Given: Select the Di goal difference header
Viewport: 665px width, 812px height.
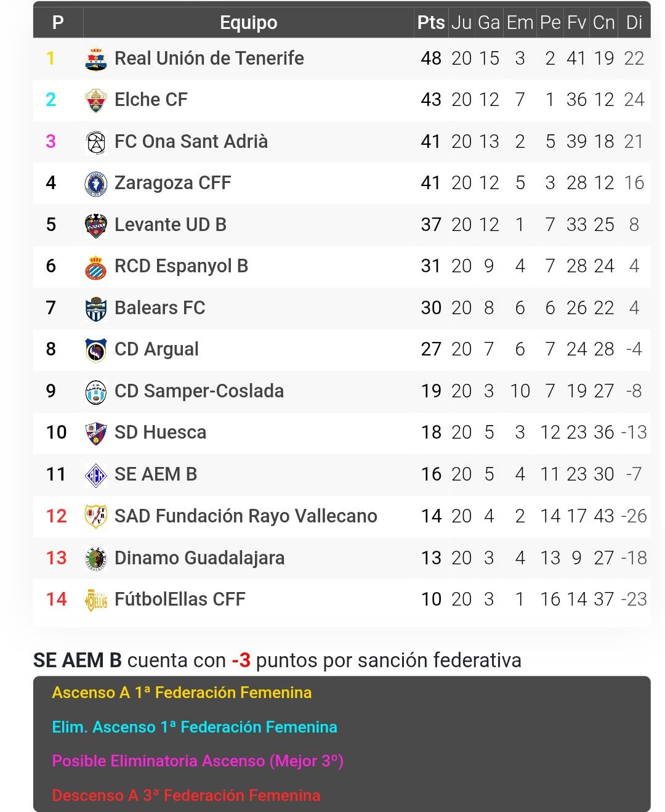Looking at the screenshot, I should click(634, 23).
